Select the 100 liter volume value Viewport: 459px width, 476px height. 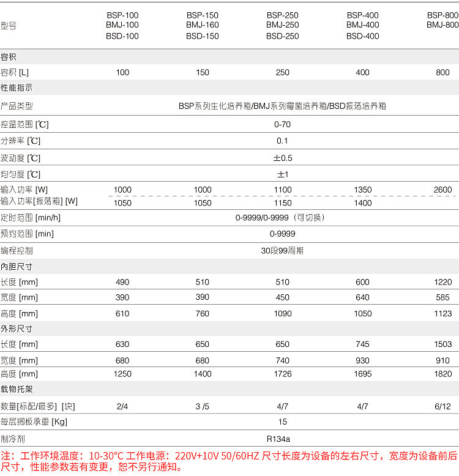(x=122, y=72)
